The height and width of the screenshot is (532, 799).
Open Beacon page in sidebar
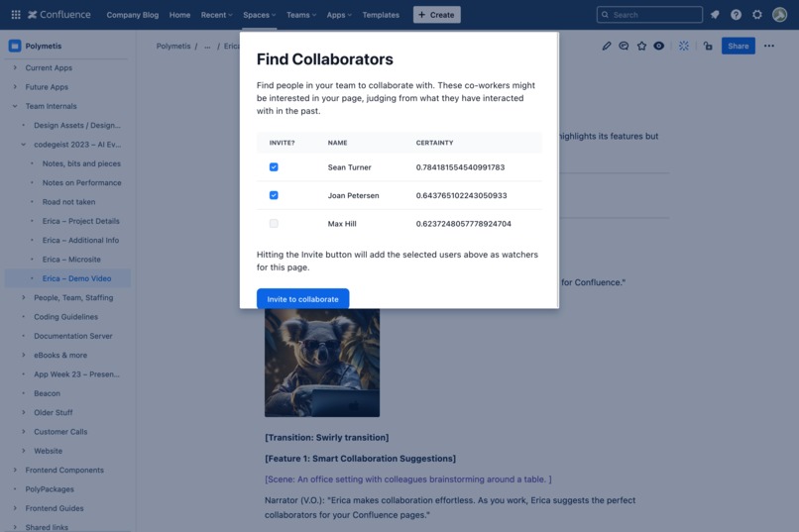pos(47,393)
